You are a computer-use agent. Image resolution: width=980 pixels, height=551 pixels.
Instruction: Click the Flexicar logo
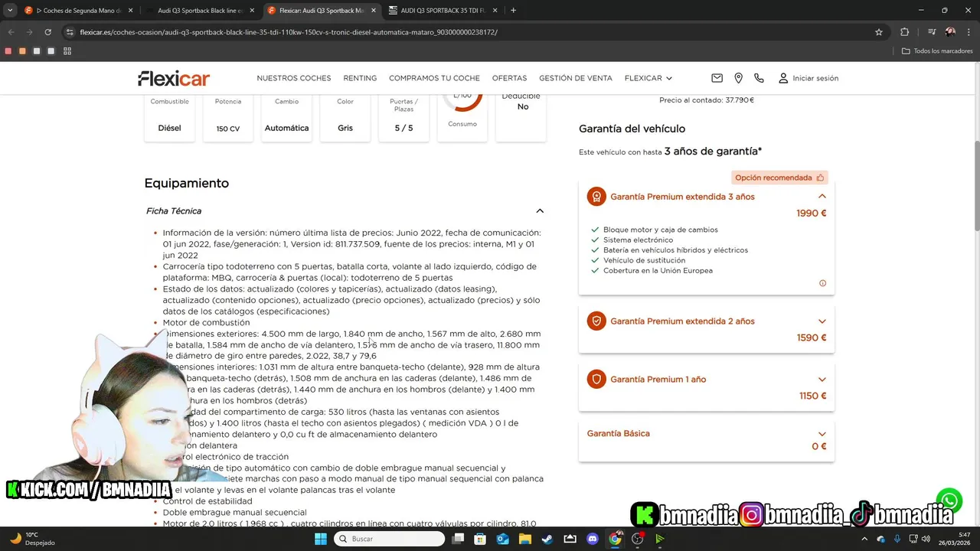[x=174, y=78]
